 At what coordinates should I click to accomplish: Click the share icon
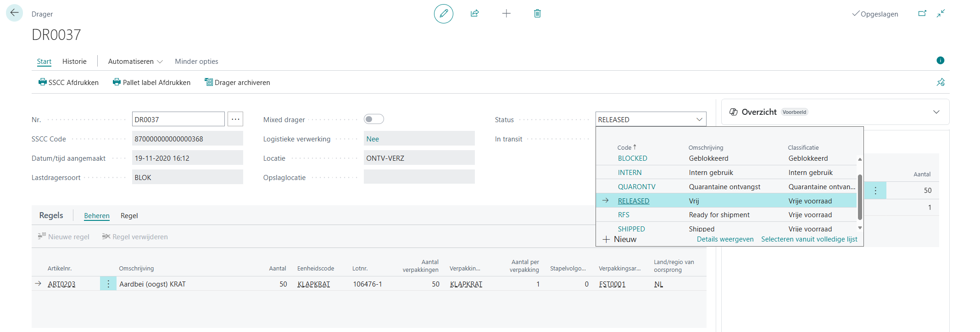coord(474,14)
